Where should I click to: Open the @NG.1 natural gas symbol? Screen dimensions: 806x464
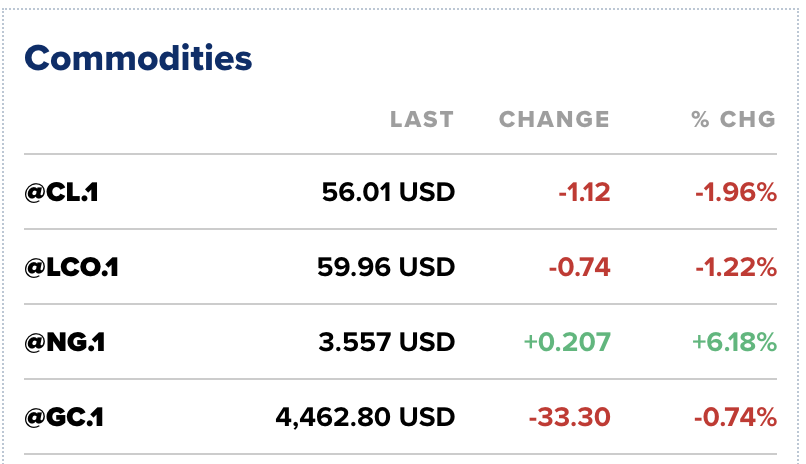[65, 342]
